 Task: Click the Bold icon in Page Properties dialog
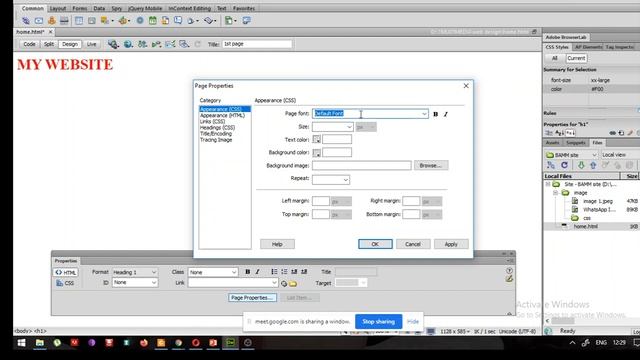[x=436, y=114]
